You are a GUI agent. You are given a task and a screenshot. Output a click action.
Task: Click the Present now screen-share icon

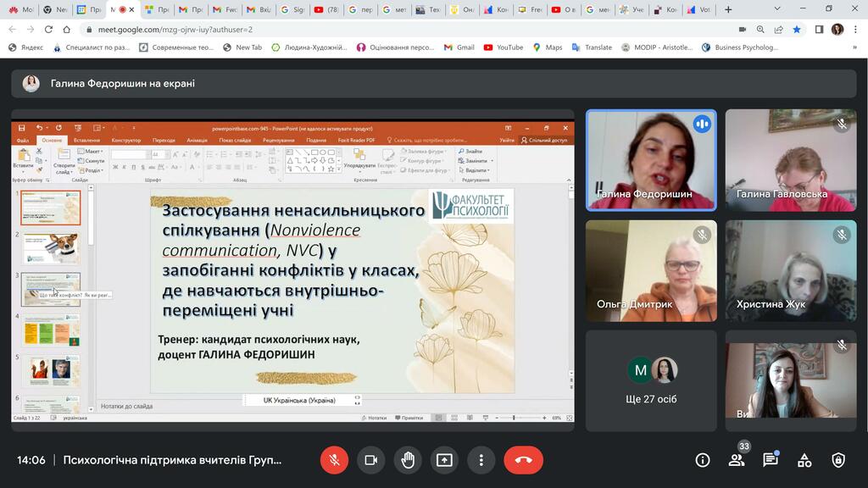point(444,460)
